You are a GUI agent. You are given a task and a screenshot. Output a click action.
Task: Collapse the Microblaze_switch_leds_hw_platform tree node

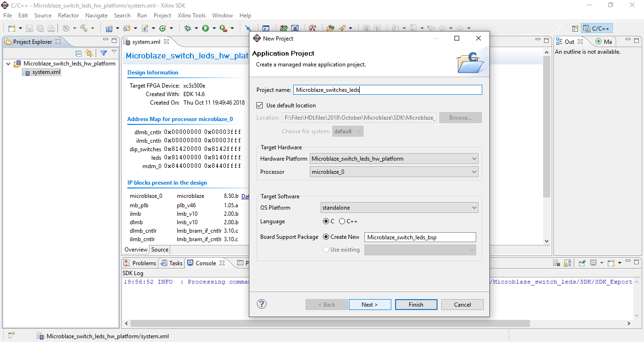[x=8, y=64]
